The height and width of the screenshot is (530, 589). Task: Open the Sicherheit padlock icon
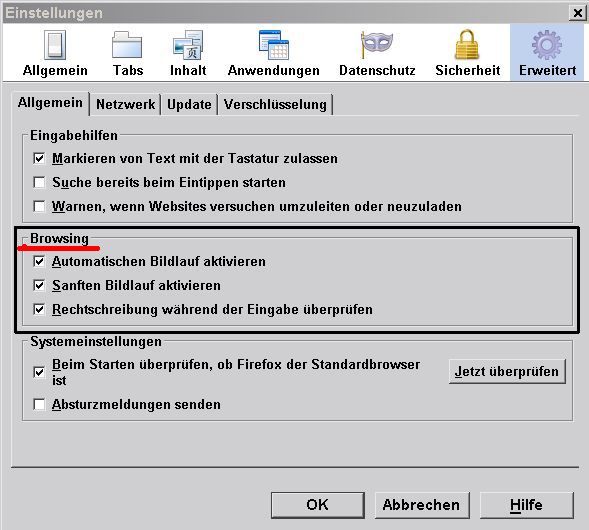[x=467, y=44]
